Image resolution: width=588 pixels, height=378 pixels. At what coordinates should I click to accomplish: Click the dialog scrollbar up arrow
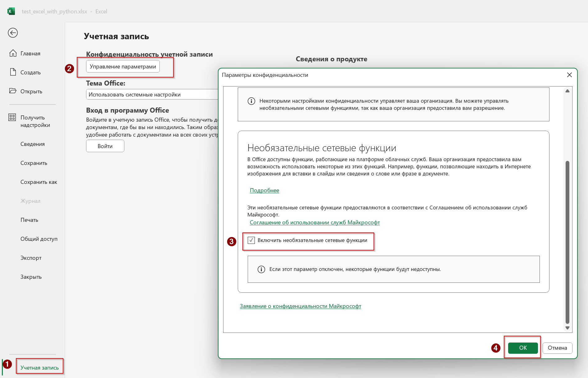click(567, 91)
